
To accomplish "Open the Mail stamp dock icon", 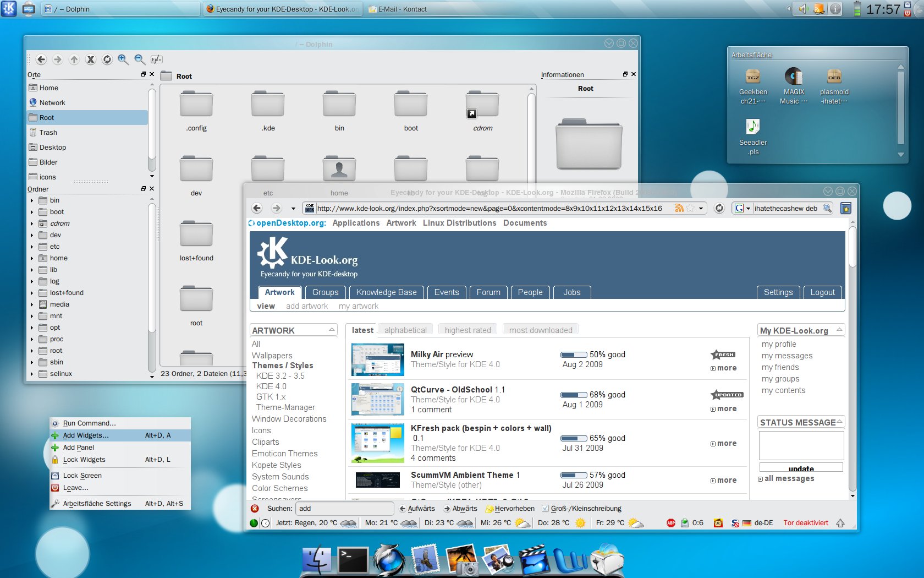I will [x=425, y=560].
